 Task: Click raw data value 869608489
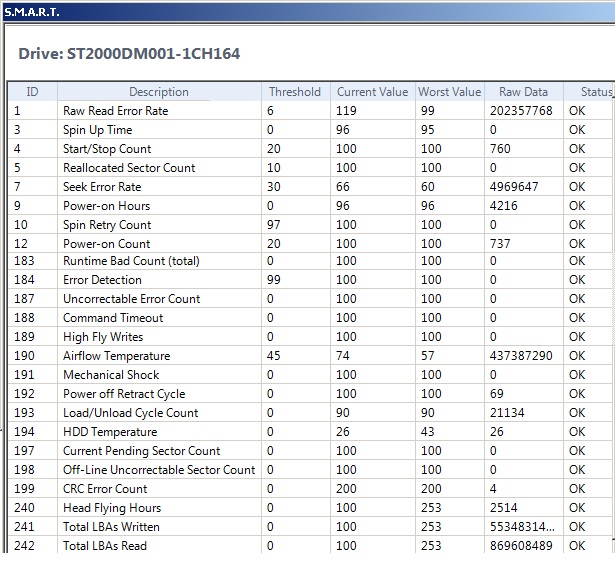[x=521, y=545]
